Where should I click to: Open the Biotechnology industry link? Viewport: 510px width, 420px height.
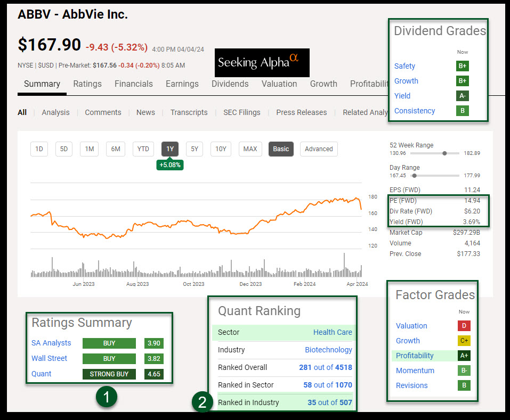point(328,350)
